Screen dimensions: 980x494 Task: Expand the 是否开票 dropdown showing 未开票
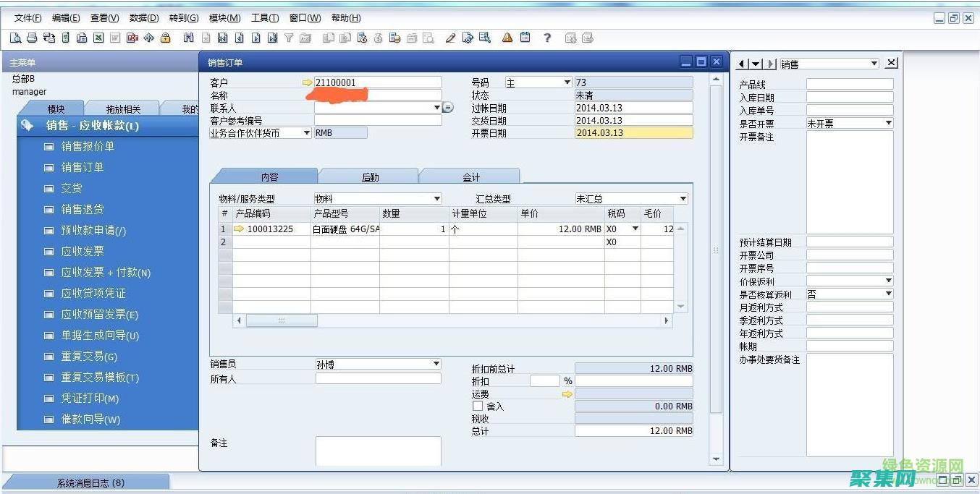pos(889,122)
